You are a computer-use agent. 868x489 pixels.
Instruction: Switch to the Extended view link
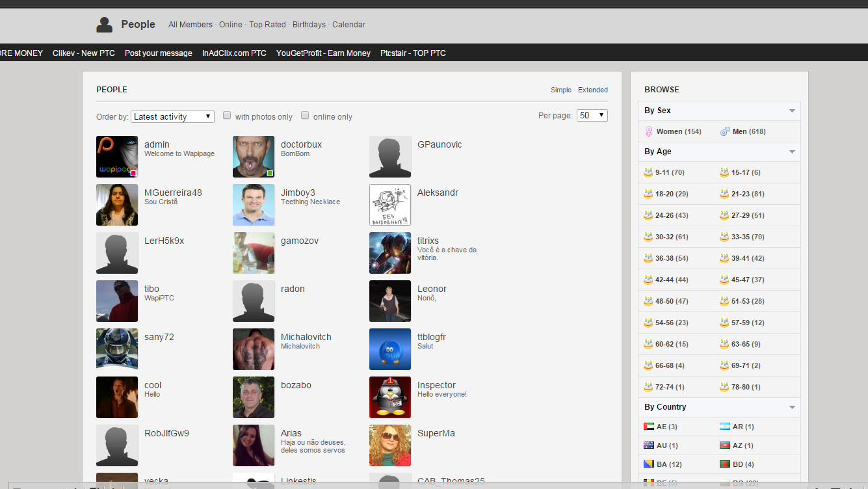click(592, 90)
